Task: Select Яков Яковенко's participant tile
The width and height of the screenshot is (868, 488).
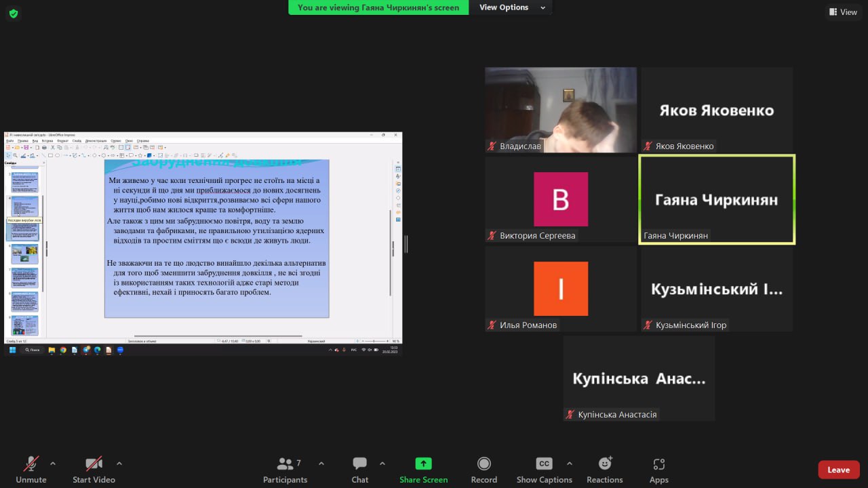Action: pyautogui.click(x=717, y=110)
